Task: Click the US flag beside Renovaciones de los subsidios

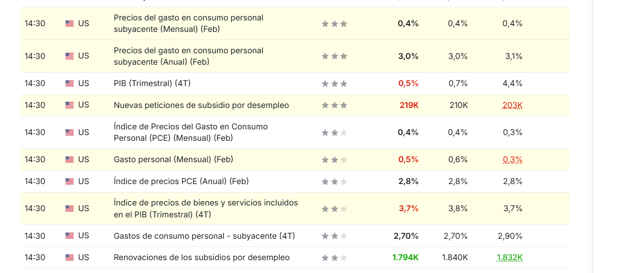Action: (69, 258)
